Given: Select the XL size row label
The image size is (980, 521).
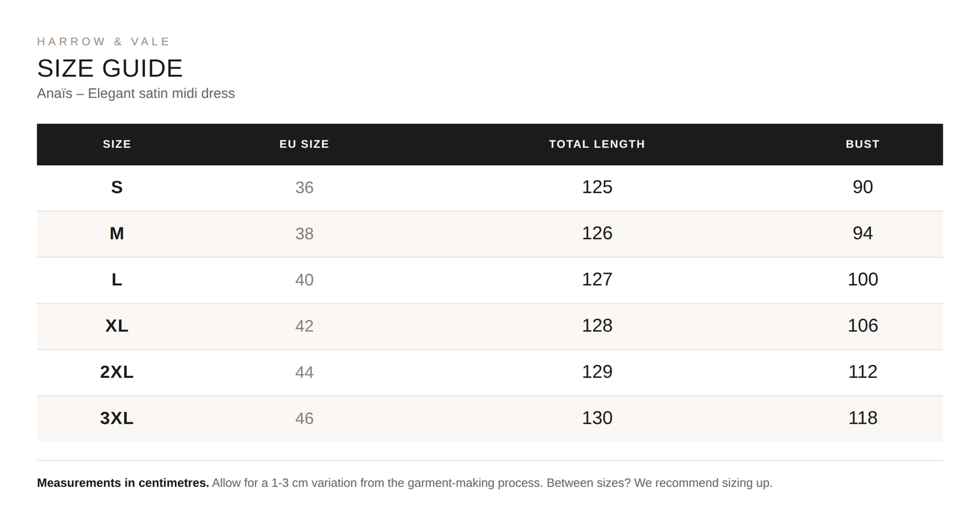Looking at the screenshot, I should pos(117,326).
